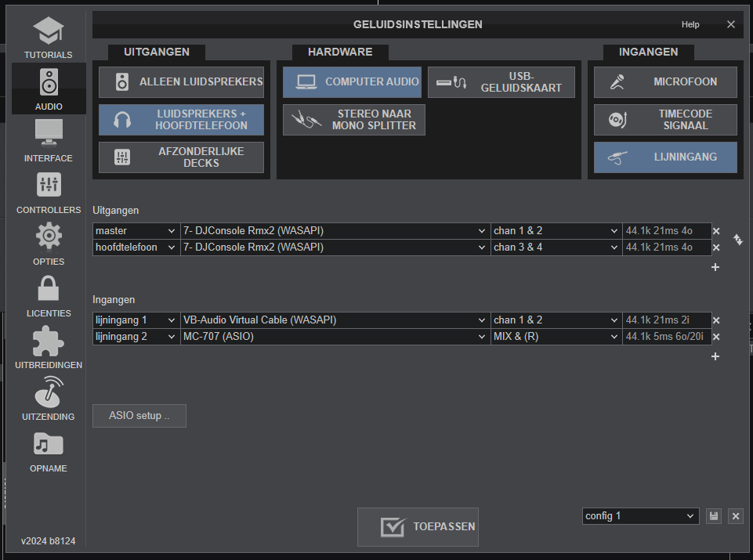Close the Geluidsinstellingen window
This screenshot has width=753, height=560.
(x=731, y=24)
